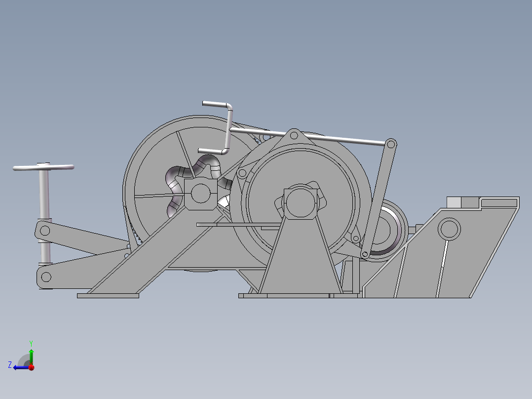Screen dimensions: 532x399
Task: Click the red X axis ball on triad
Action: click(32, 367)
